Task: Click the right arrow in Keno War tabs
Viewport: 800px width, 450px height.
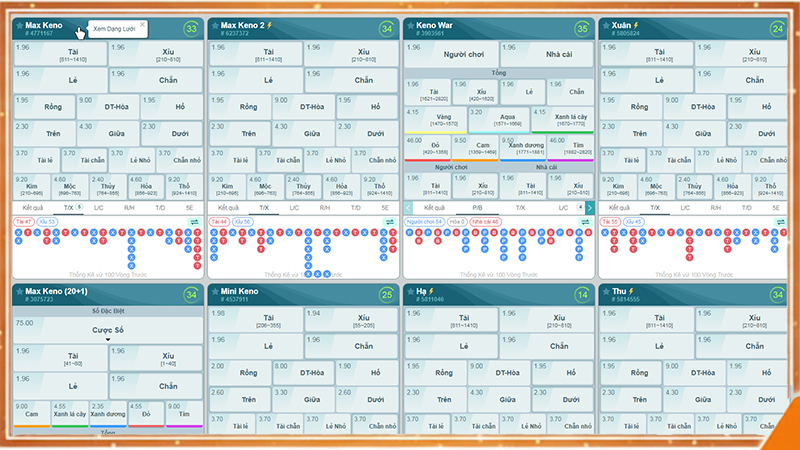Action: pyautogui.click(x=590, y=207)
